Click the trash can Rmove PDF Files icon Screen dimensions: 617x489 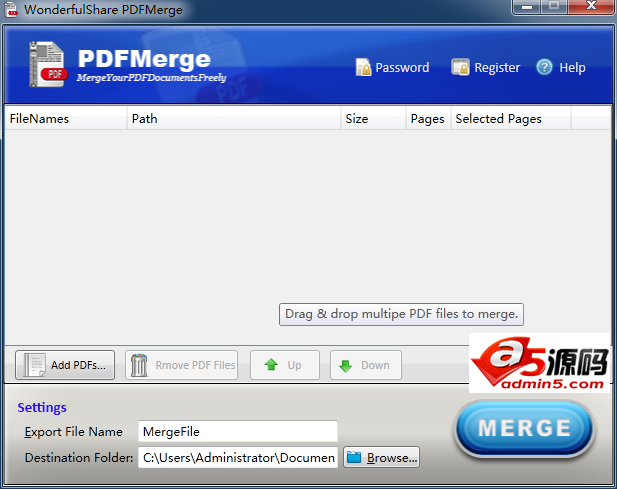[139, 365]
